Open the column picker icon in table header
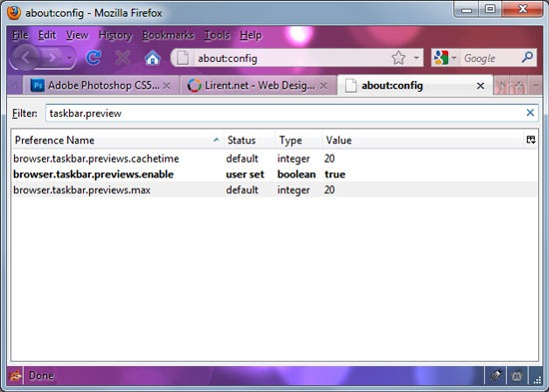This screenshot has height=392, width=549. [530, 140]
